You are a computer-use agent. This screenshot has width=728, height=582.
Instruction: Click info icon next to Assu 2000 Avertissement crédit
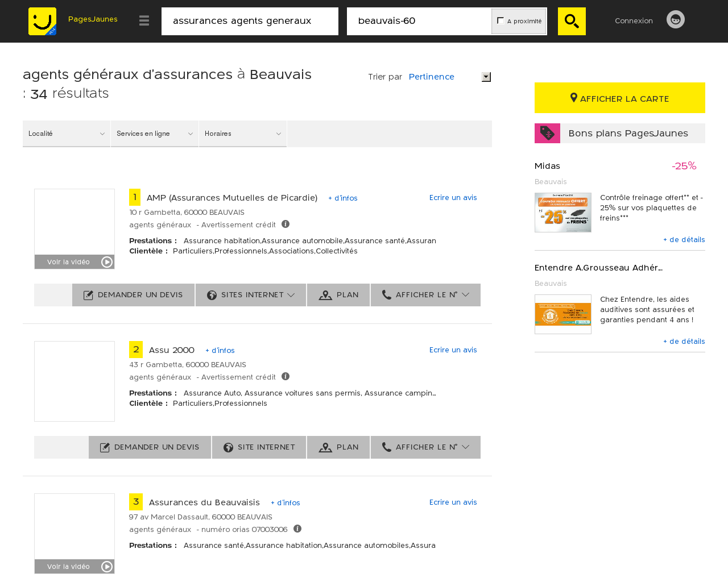pos(286,376)
